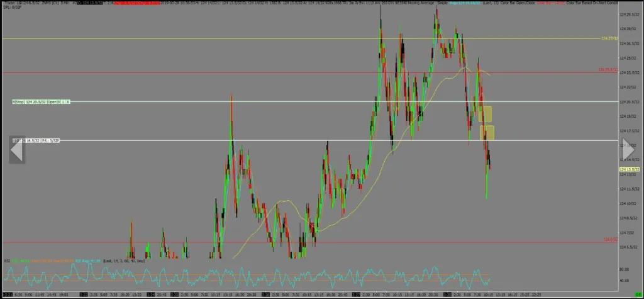644x299 pixels.
Task: Go to the next image with the right arrow
Action: [x=628, y=149]
